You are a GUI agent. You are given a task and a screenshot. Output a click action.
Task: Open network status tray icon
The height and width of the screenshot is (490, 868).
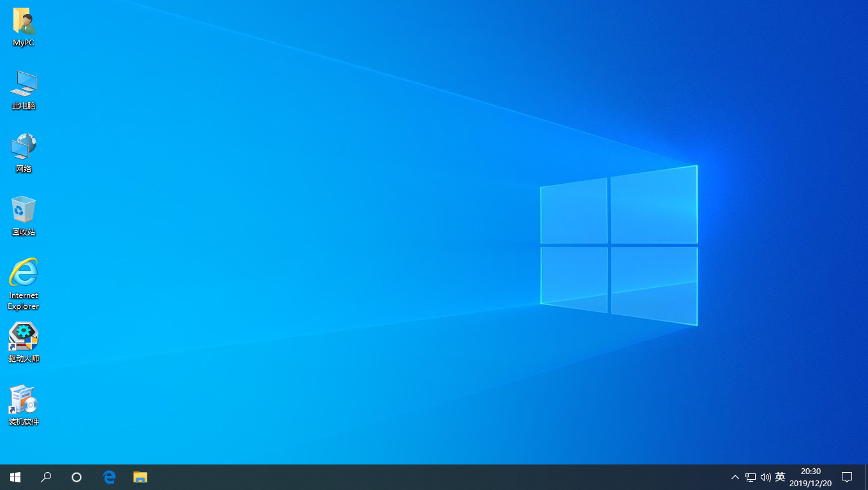(751, 477)
